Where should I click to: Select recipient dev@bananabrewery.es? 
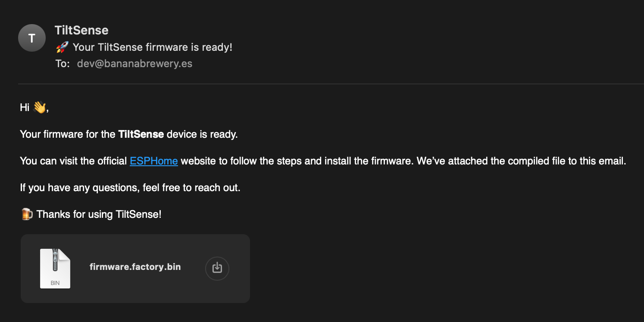134,64
